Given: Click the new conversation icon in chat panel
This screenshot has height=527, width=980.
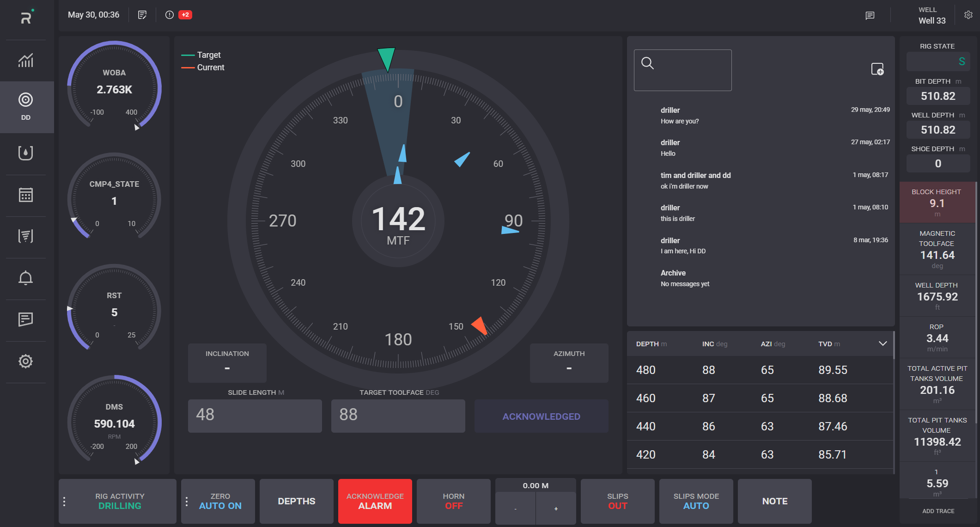Looking at the screenshot, I should [877, 69].
